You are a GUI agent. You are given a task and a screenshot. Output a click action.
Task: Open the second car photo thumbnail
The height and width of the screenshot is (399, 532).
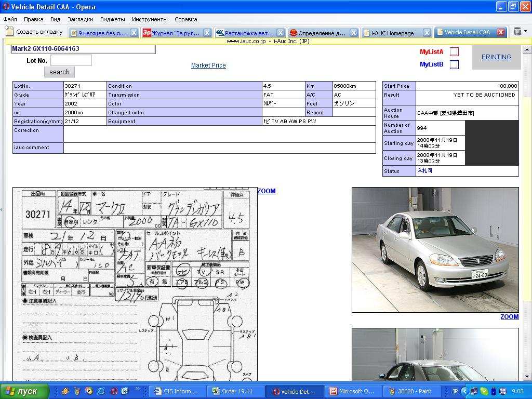pyautogui.click(x=435, y=354)
